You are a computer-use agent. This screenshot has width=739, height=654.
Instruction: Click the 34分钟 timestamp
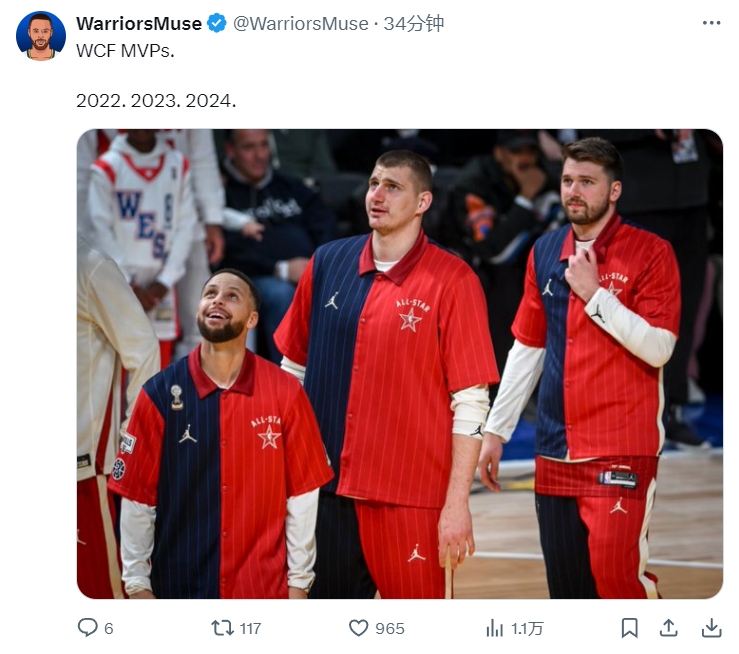point(413,24)
